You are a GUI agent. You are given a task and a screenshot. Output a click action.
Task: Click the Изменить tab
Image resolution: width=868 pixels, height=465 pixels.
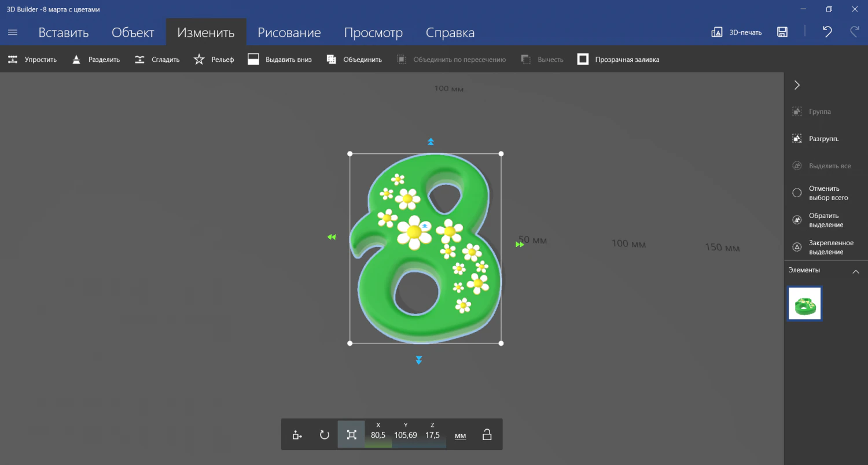coord(206,32)
